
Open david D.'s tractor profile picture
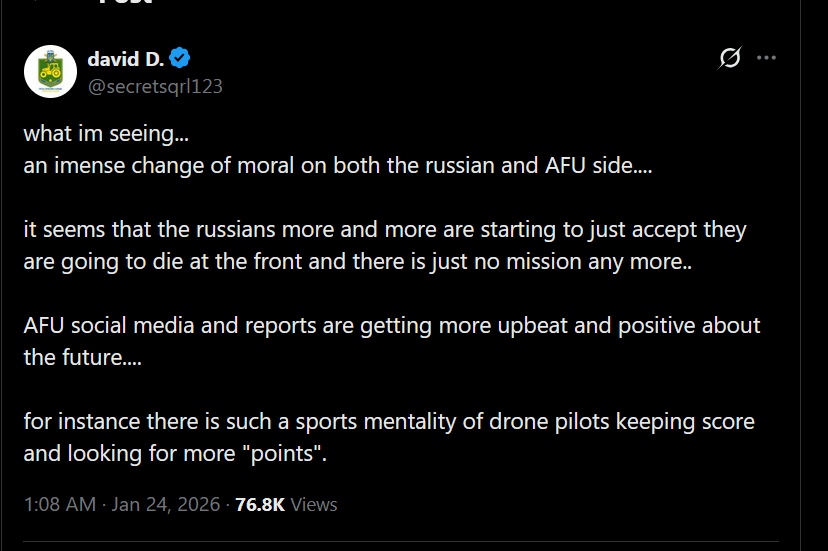tap(50, 71)
